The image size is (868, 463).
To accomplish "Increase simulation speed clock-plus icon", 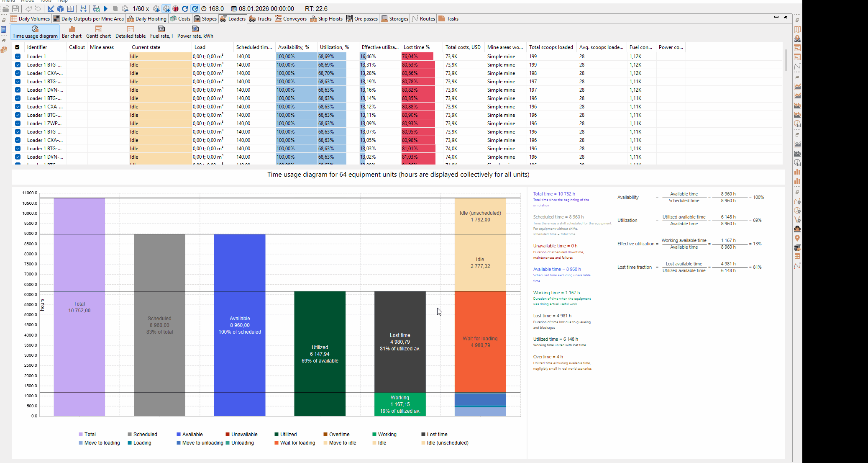I will [156, 9].
